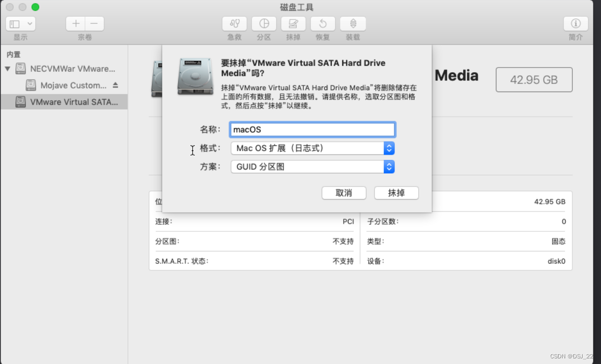The height and width of the screenshot is (364, 601).
Task: Add a volume with the plus button
Action: [75, 24]
